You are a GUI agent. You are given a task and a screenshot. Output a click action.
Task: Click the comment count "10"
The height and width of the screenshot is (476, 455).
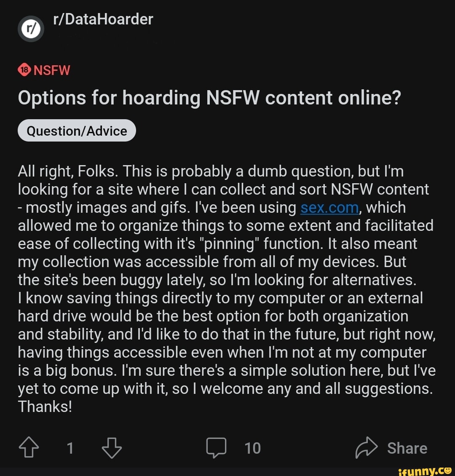pyautogui.click(x=252, y=448)
